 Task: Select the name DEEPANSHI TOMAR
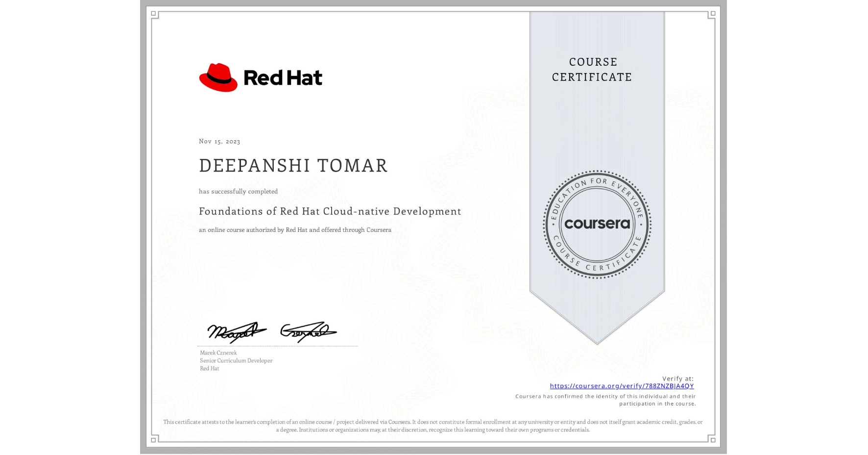click(x=293, y=166)
